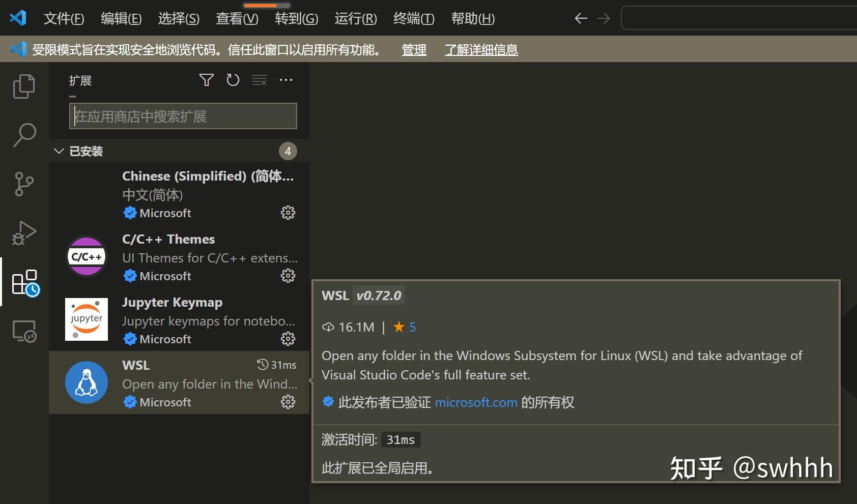Open manage gear for C/C++ Themes extension
This screenshot has height=504, width=857.
pyautogui.click(x=288, y=276)
